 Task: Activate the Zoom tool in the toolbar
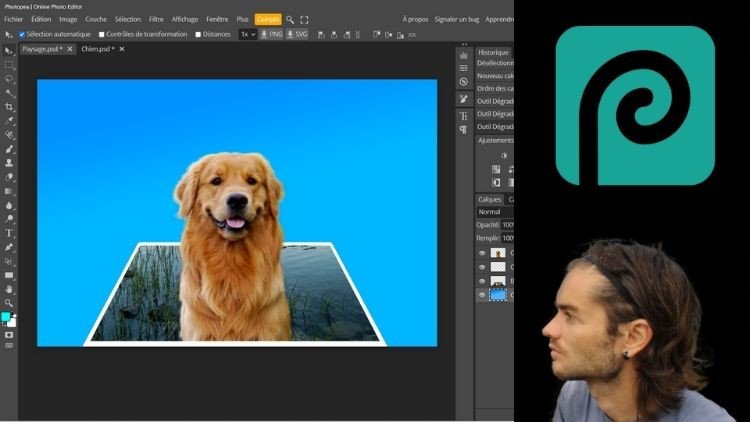point(9,303)
